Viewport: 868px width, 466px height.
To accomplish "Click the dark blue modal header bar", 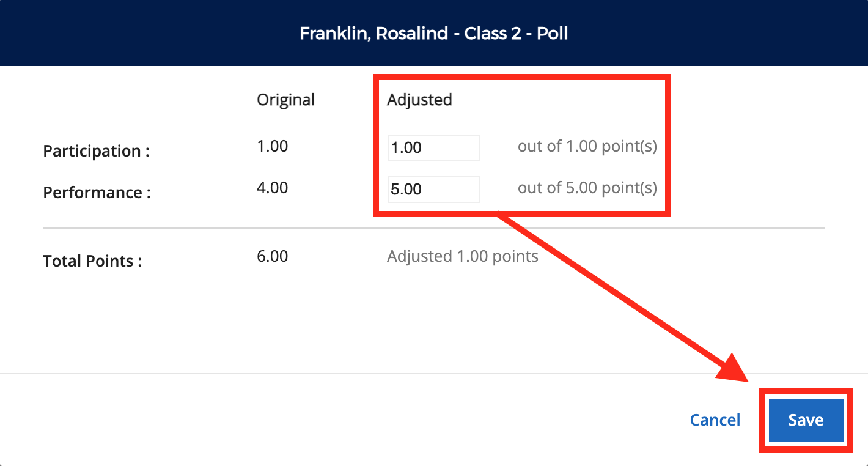I will 122,33.
